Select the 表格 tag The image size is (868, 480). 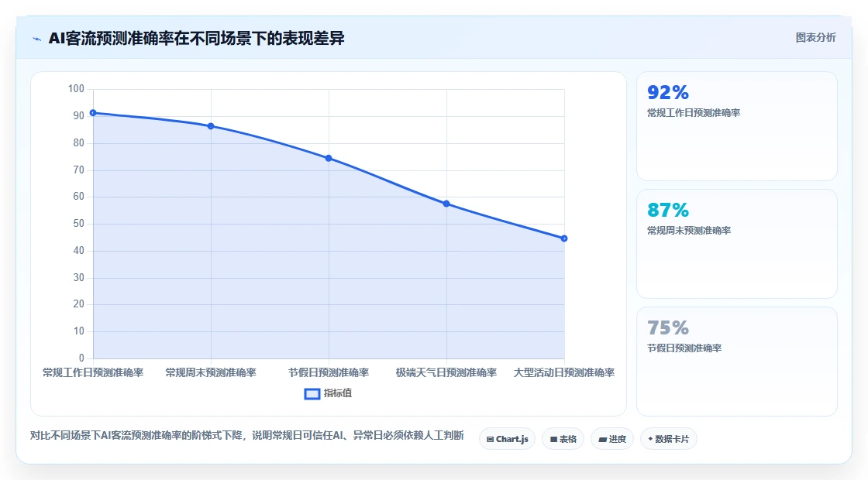click(x=563, y=439)
